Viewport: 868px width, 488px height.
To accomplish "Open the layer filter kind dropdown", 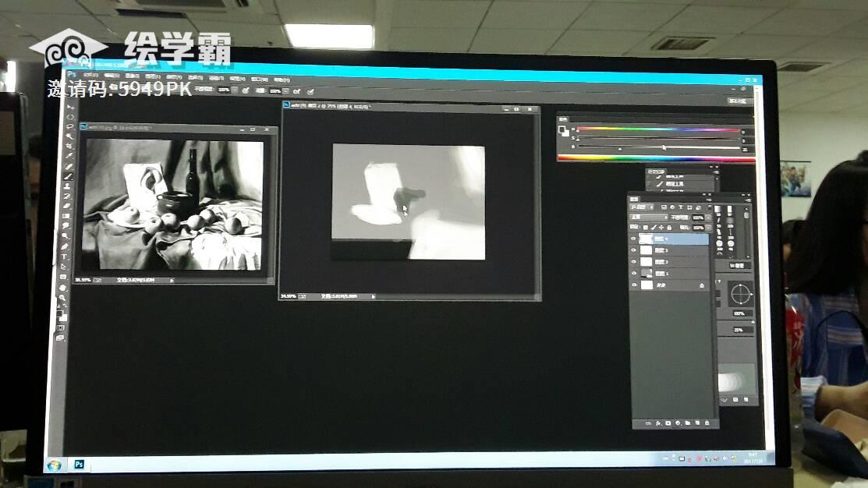I will [x=642, y=207].
